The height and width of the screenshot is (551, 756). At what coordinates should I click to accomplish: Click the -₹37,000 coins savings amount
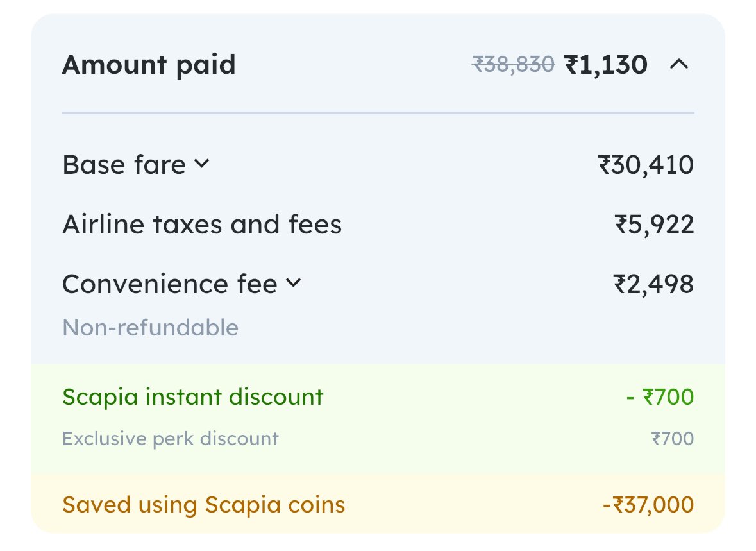[x=648, y=505]
